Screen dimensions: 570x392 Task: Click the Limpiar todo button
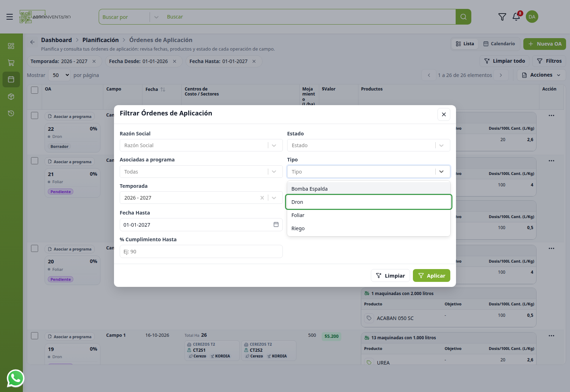point(504,61)
